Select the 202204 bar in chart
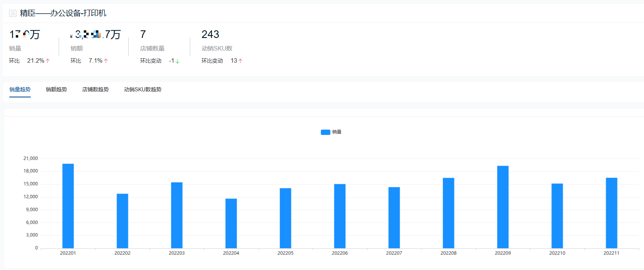 point(231,223)
